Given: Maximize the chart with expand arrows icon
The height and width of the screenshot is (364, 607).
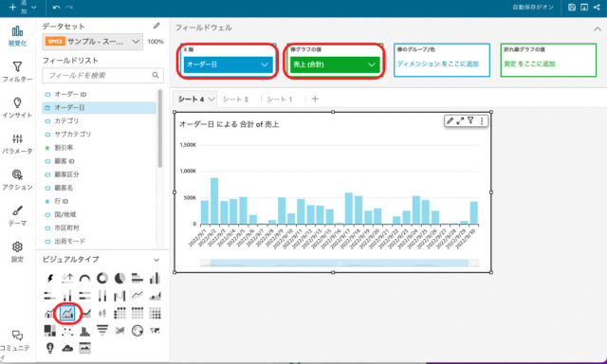Looking at the screenshot, I should [460, 121].
